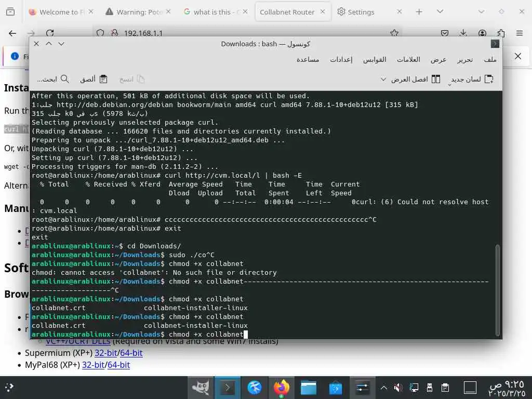The width and height of the screenshot is (532, 399).
Task: Select the Collabnet Router tab
Action: click(x=287, y=12)
